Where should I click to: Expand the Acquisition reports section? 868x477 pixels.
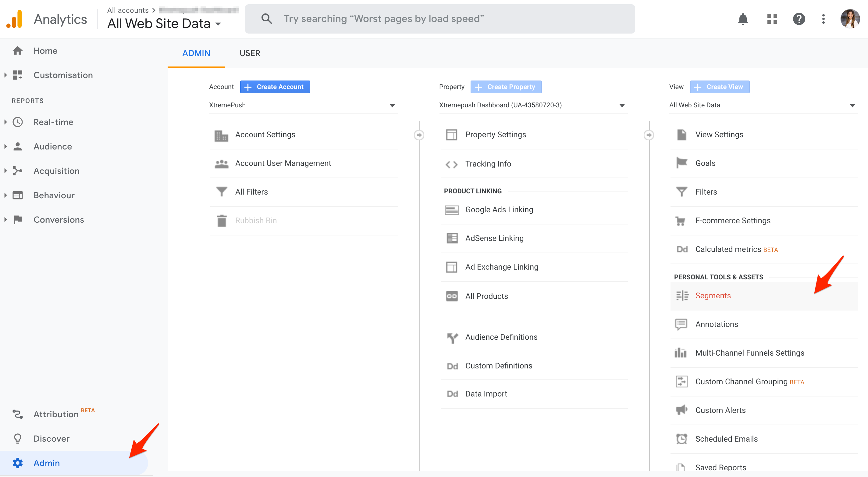[x=56, y=171]
